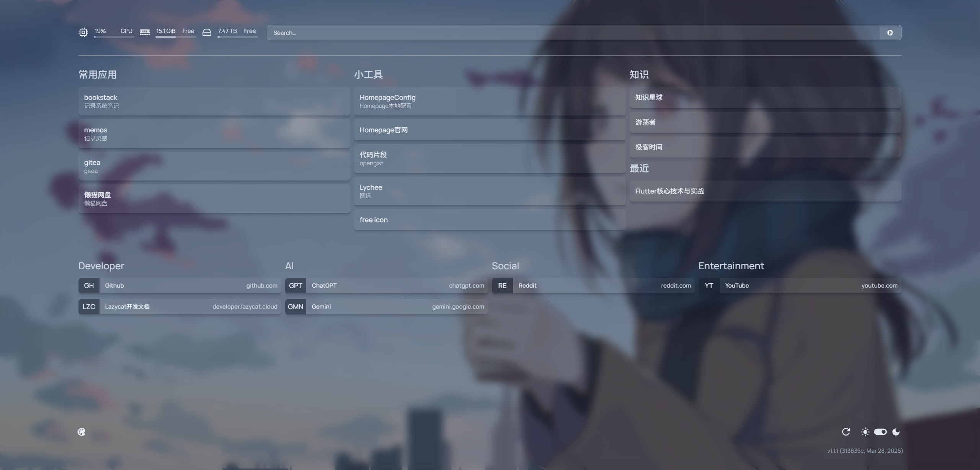Click the CPU chip icon
The height and width of the screenshot is (470, 980).
pyautogui.click(x=83, y=33)
